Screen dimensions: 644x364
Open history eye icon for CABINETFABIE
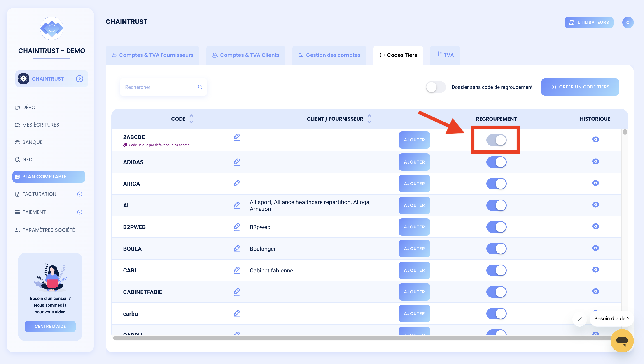pos(595,291)
